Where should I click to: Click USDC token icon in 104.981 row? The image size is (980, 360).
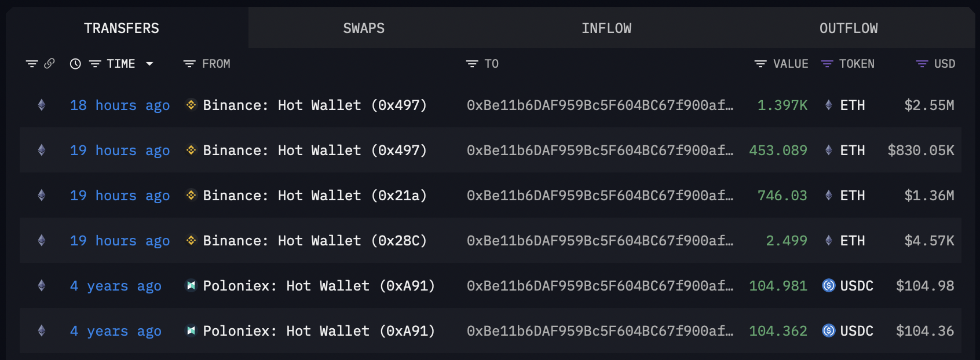click(x=829, y=285)
